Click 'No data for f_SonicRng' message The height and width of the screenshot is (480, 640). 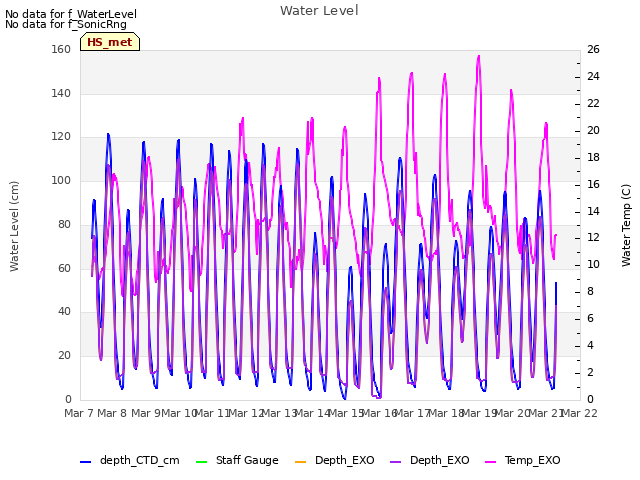click(66, 24)
